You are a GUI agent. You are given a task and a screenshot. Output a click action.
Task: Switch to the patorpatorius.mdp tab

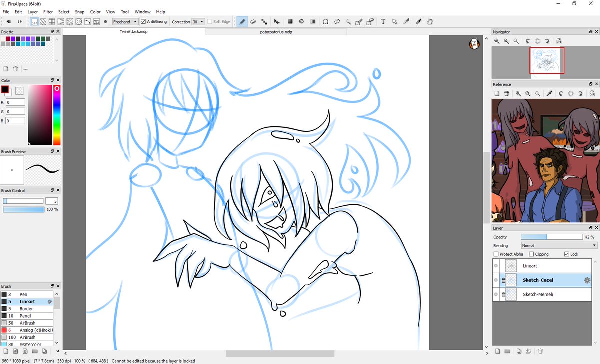pos(276,32)
